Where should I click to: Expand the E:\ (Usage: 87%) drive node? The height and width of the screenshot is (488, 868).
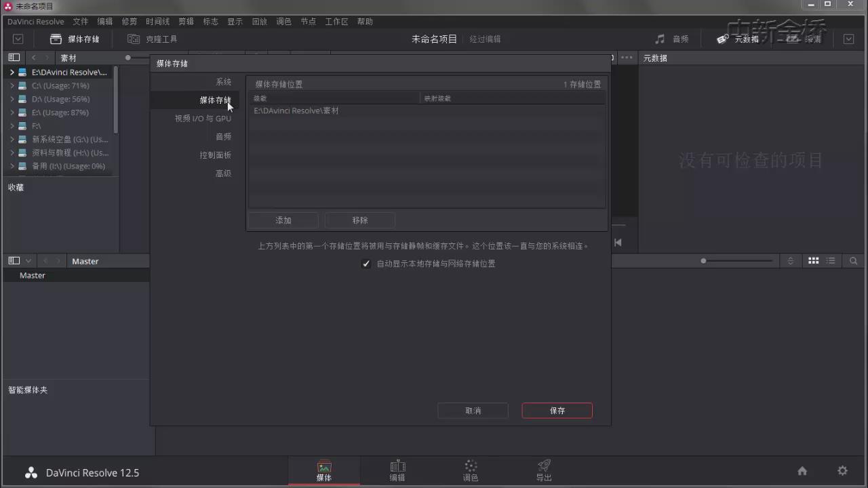(12, 113)
